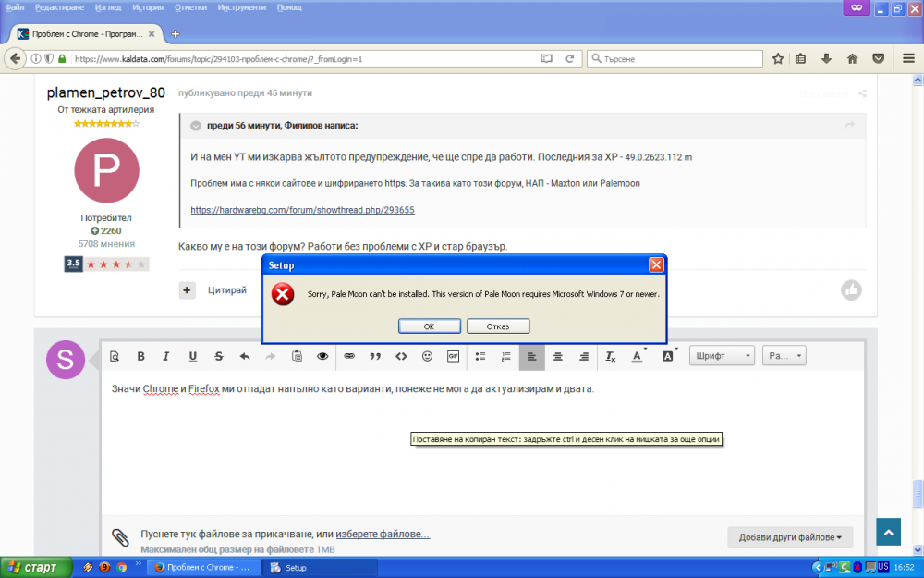Open the История menu

pyautogui.click(x=148, y=7)
